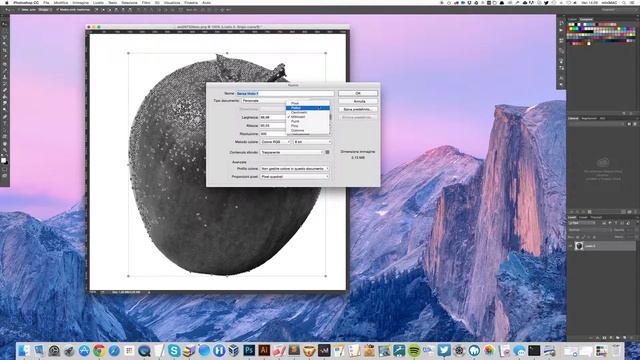
Task: Switch to the Campioni tab
Action: pyautogui.click(x=587, y=19)
